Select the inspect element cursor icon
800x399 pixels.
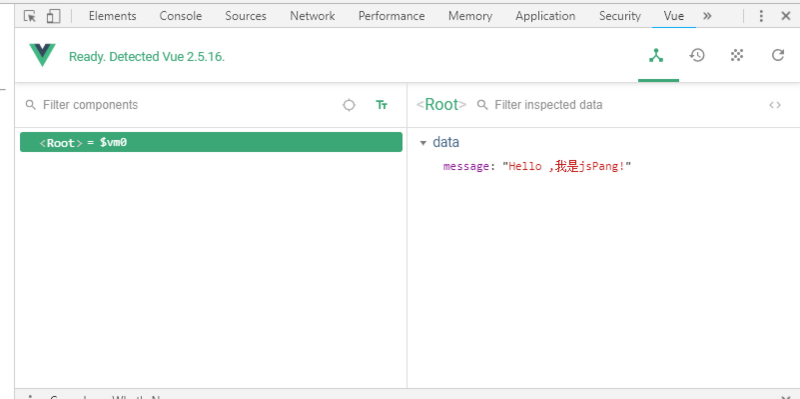point(30,16)
